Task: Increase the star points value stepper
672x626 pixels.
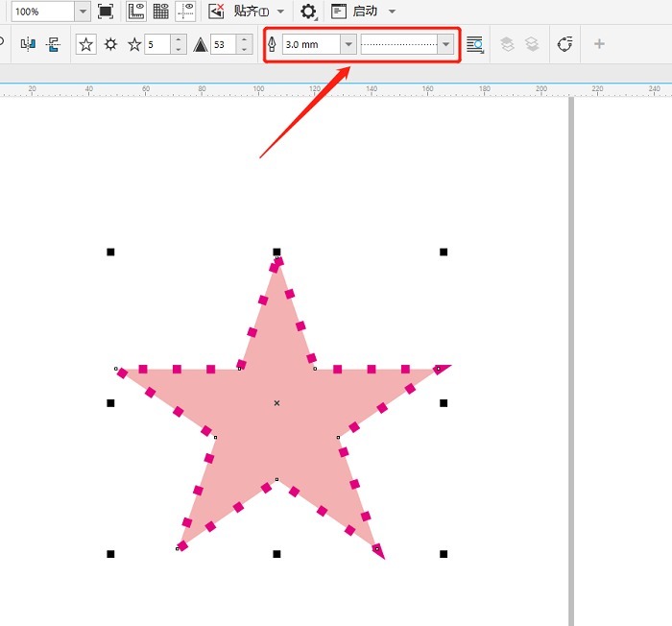Action: tap(179, 39)
